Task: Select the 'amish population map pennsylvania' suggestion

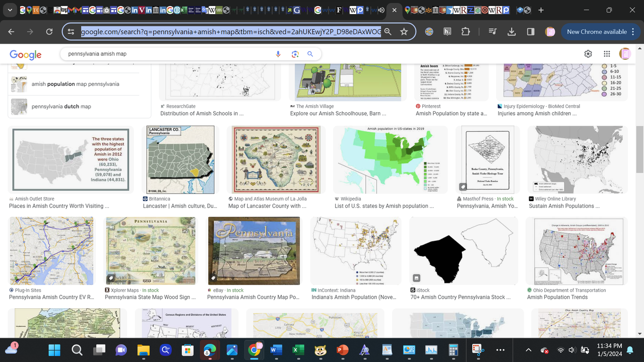Action: [x=75, y=84]
